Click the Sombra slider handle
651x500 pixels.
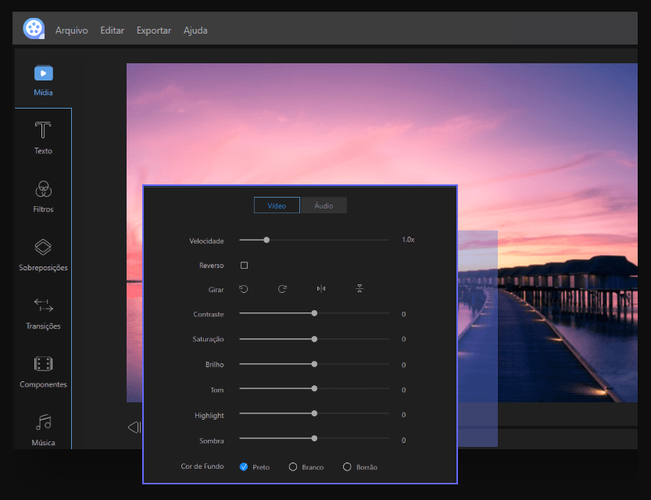coord(314,438)
